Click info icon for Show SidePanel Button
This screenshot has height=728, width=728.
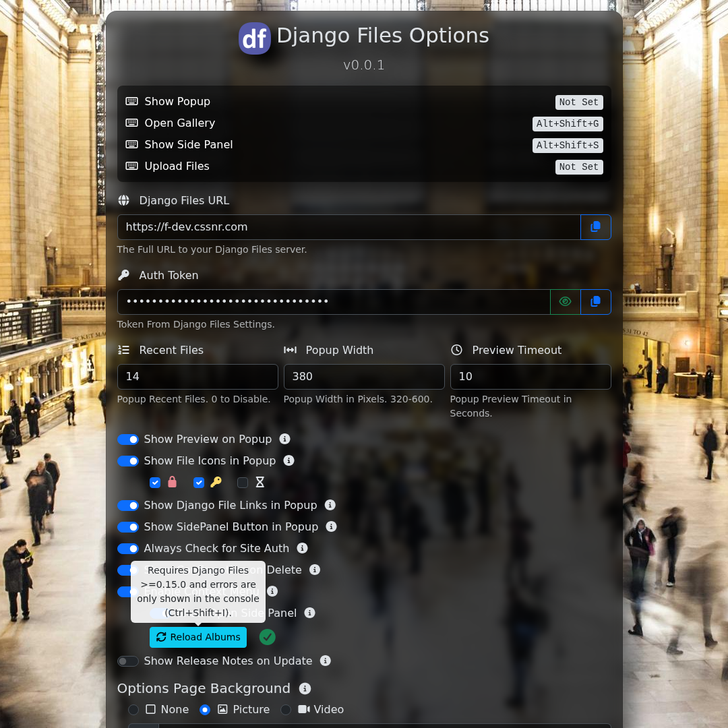tap(331, 527)
